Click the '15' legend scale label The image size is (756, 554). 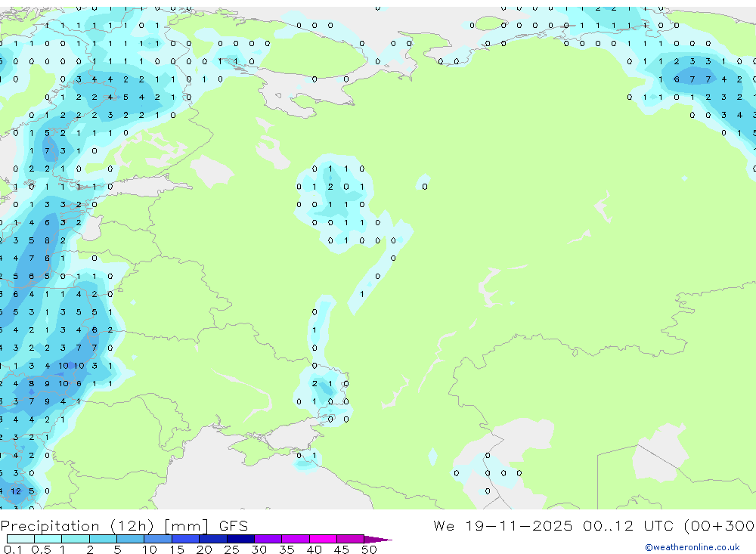(177, 549)
